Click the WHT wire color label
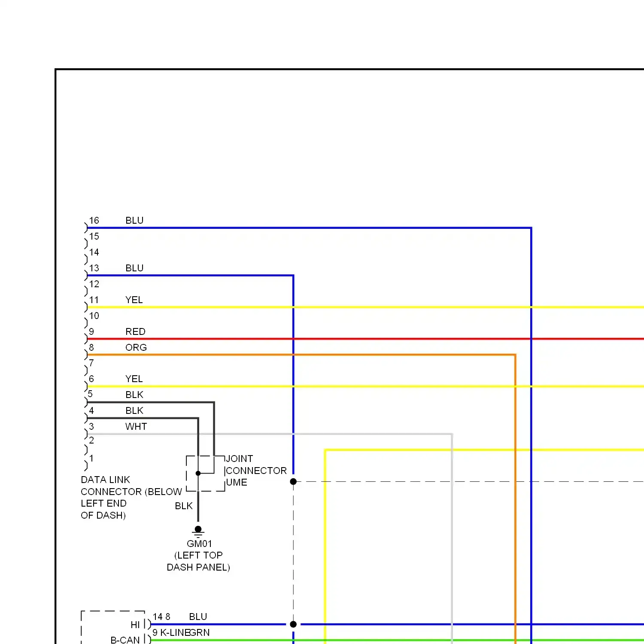Image resolution: width=644 pixels, height=644 pixels. click(136, 427)
